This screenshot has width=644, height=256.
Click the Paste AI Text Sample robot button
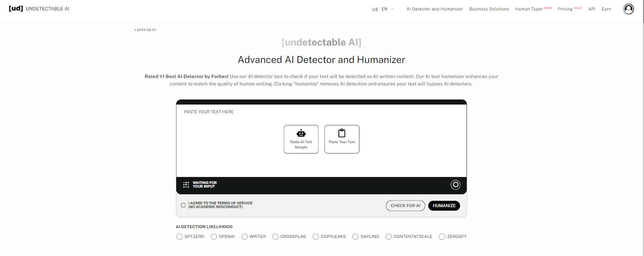click(x=301, y=139)
